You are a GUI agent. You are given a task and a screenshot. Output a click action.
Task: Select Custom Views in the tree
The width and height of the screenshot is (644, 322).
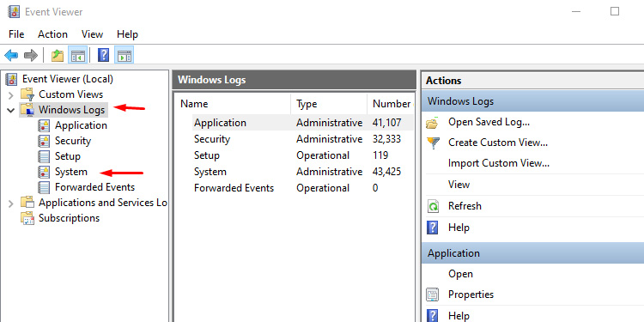[x=70, y=94]
